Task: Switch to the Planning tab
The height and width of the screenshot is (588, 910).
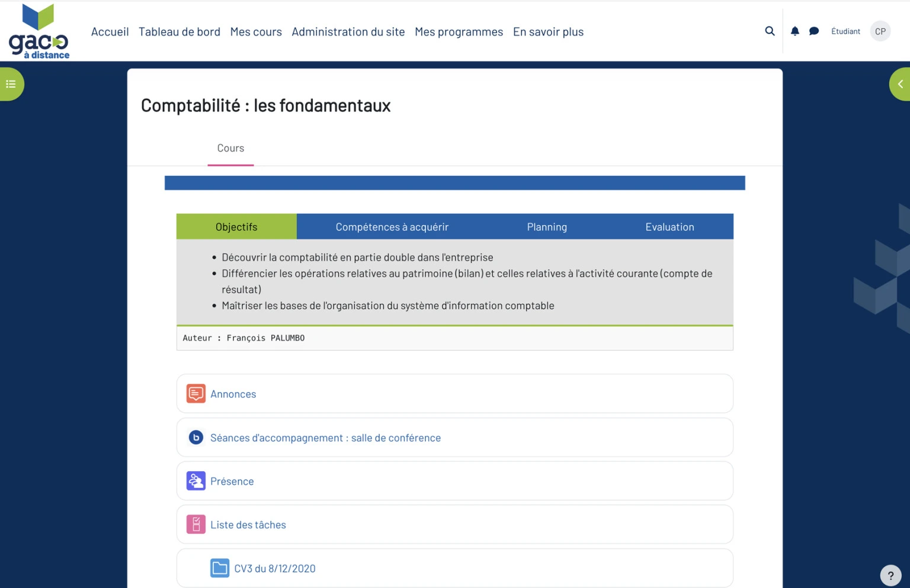Action: (x=547, y=226)
